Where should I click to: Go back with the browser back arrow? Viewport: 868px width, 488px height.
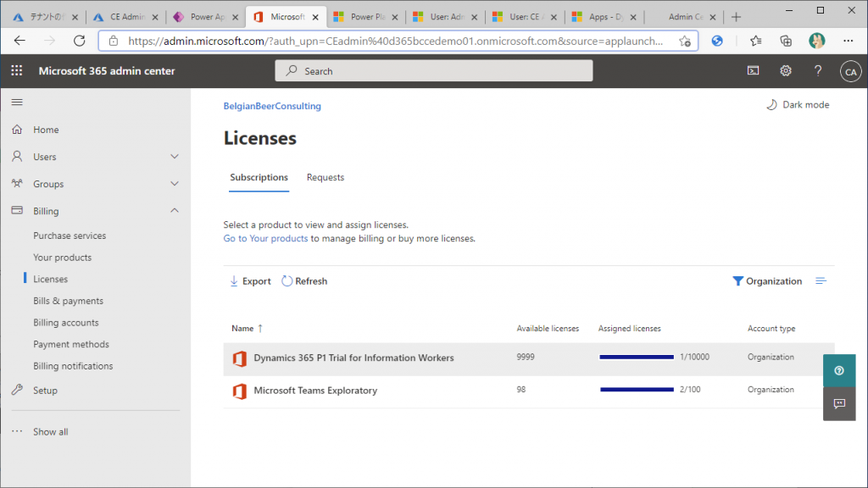(20, 41)
